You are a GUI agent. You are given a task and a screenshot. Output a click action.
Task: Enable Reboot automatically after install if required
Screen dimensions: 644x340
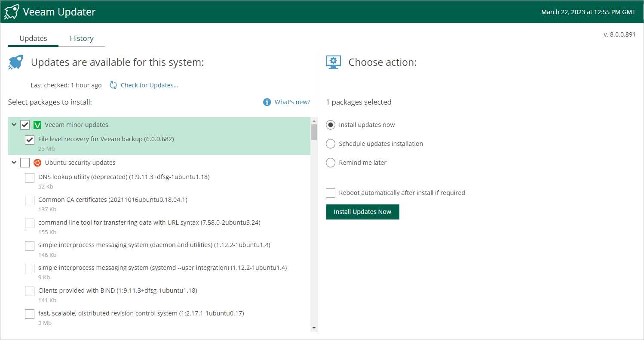(331, 193)
